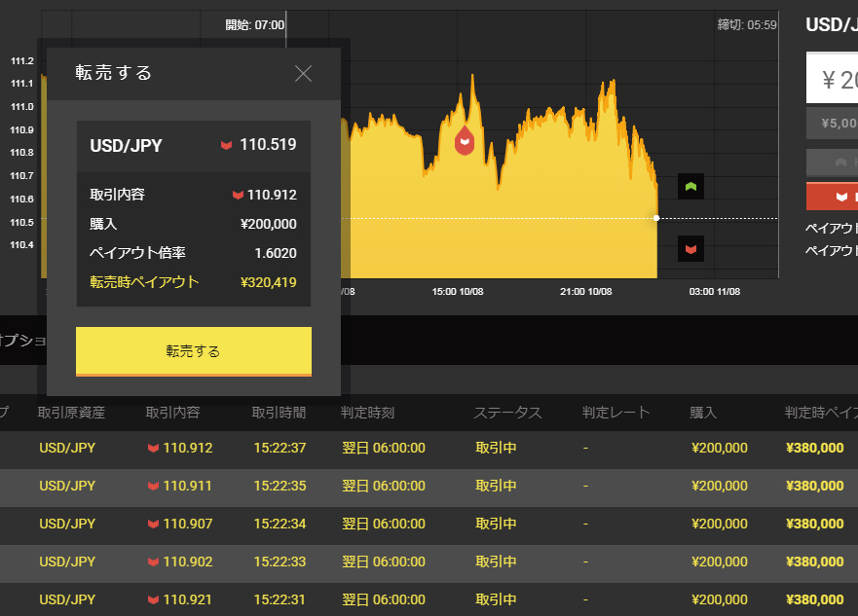Click red arrow icon beside 110.519 rate
This screenshot has height=616, width=858.
coord(226,145)
